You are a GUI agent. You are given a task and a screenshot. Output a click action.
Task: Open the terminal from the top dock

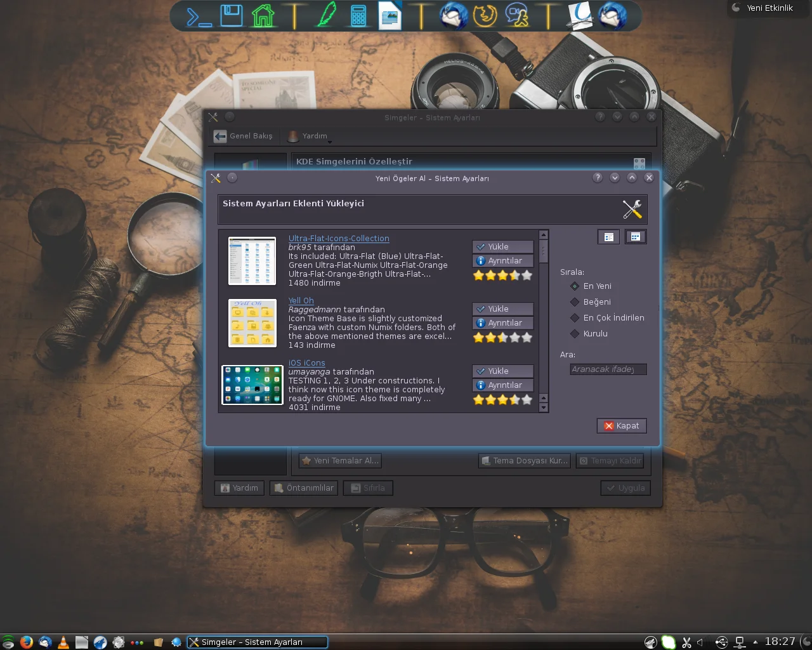pos(199,16)
